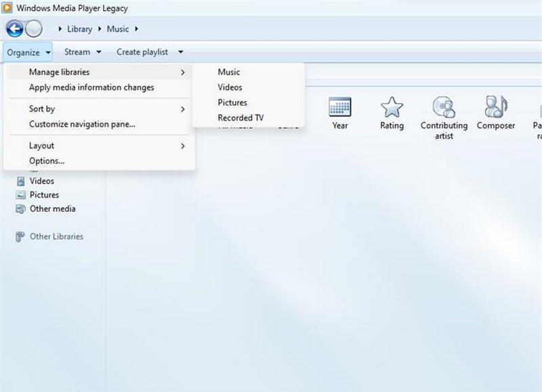Screen dimensions: 542x392
Task: Select Videos label in navigation tree
Action: 42,181
